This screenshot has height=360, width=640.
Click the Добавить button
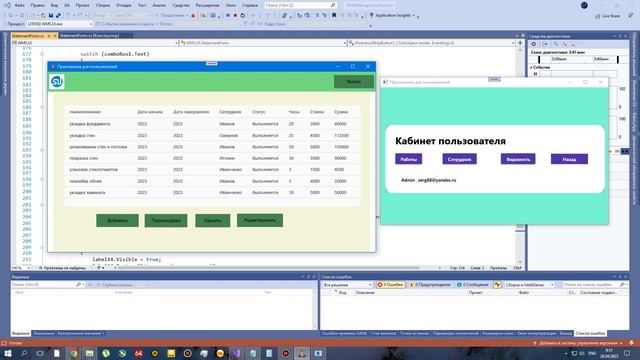coord(117,220)
